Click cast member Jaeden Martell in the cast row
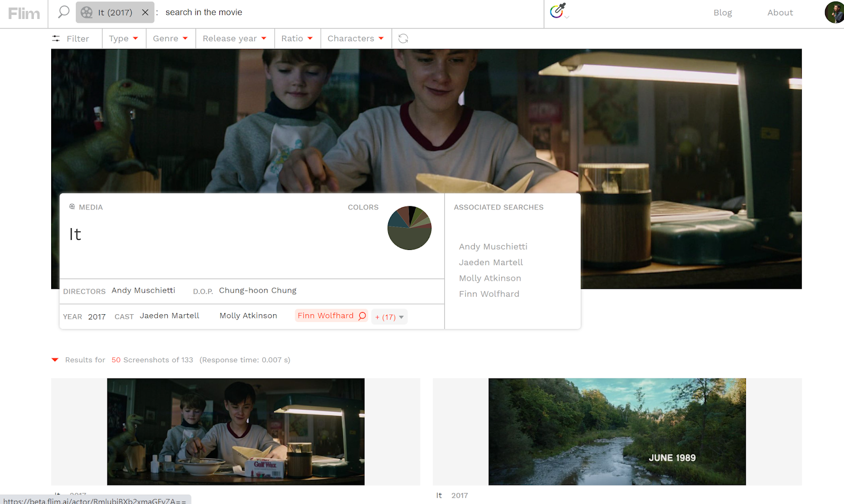 point(169,316)
